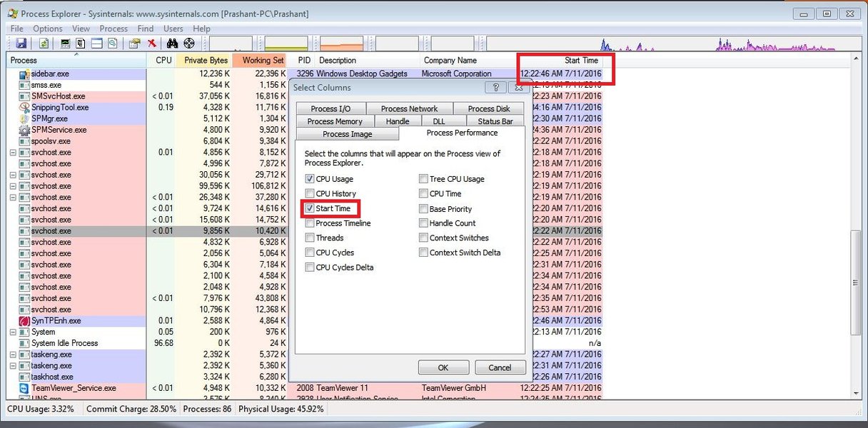Toggle the Show Process Tree toolbar icon

coord(81,44)
